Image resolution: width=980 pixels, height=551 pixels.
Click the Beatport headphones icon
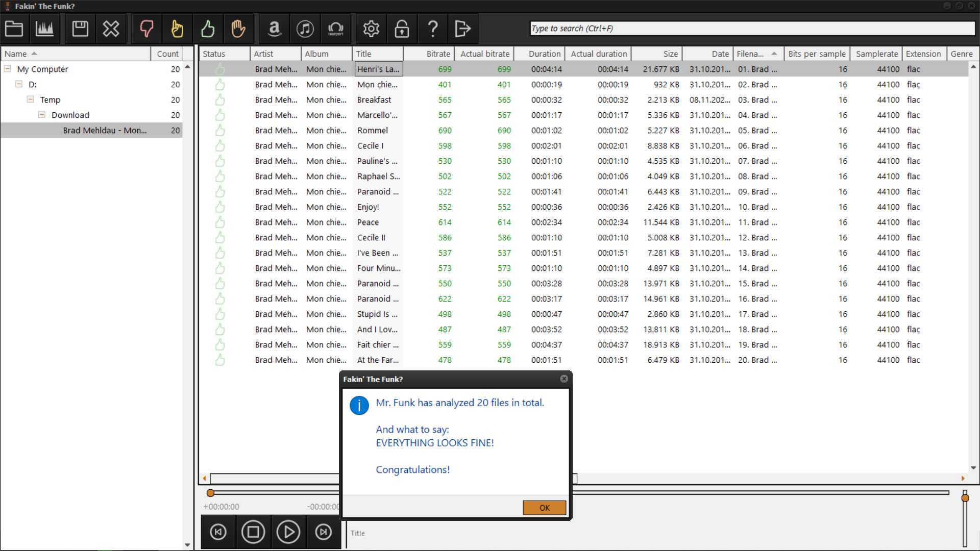pyautogui.click(x=335, y=29)
